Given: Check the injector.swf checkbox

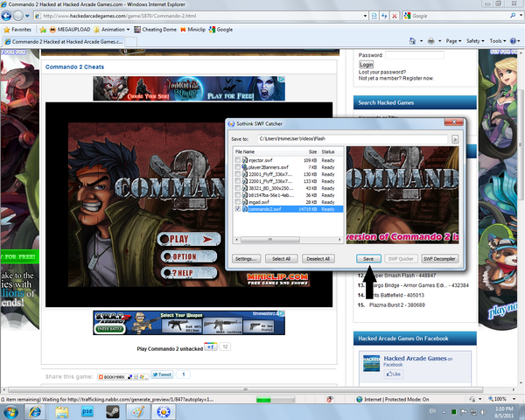Looking at the screenshot, I should point(237,160).
